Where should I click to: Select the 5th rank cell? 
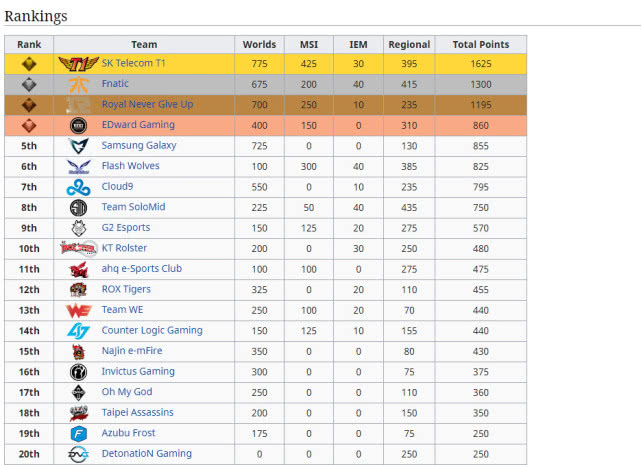coord(29,146)
